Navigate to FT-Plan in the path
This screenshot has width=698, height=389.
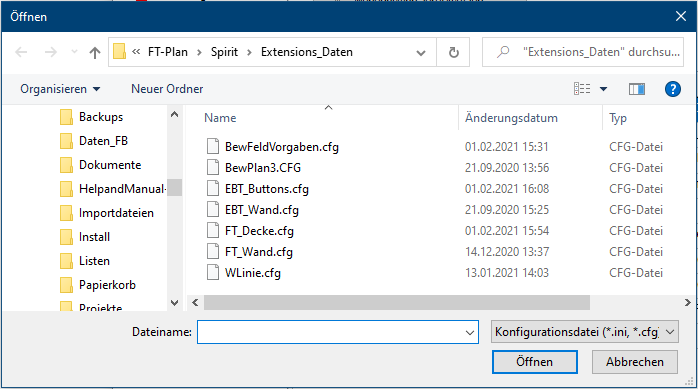pos(168,52)
